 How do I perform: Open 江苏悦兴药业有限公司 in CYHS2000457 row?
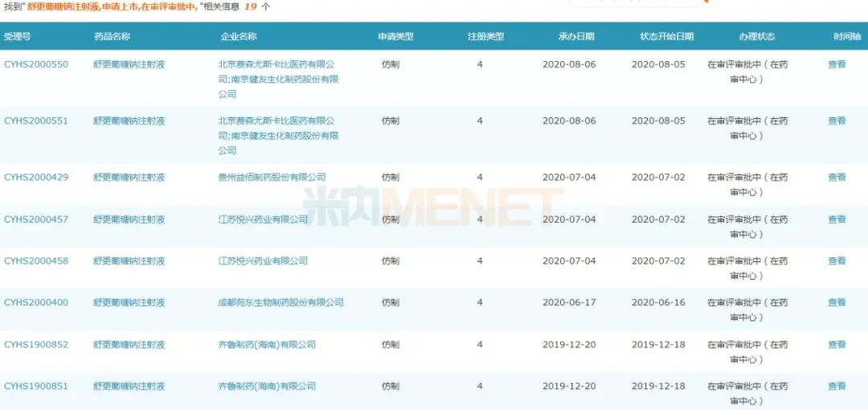[x=263, y=219]
